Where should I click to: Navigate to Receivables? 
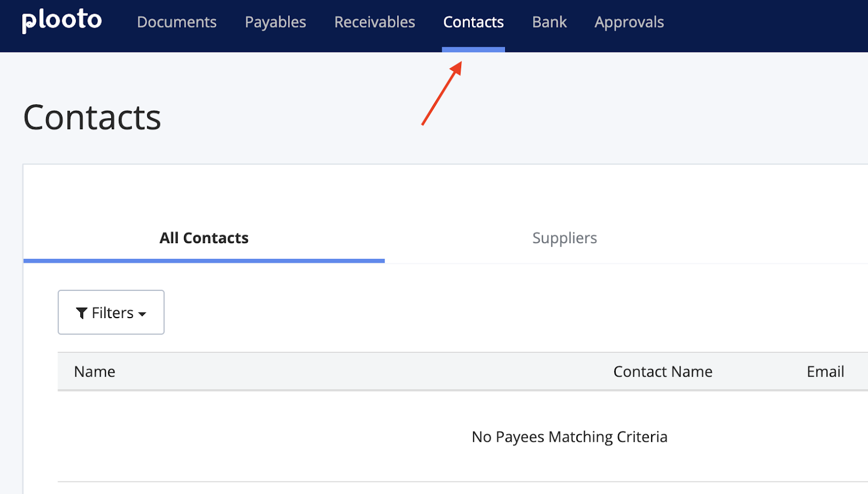pyautogui.click(x=374, y=22)
